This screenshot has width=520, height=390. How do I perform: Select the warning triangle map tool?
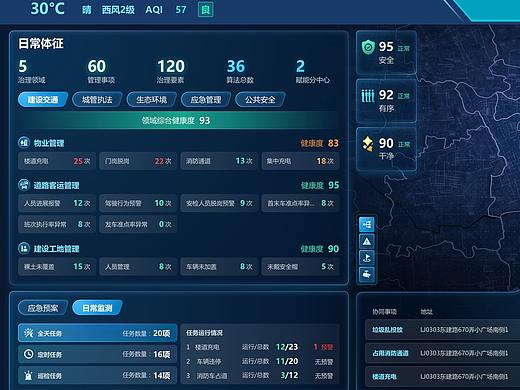coord(367,241)
